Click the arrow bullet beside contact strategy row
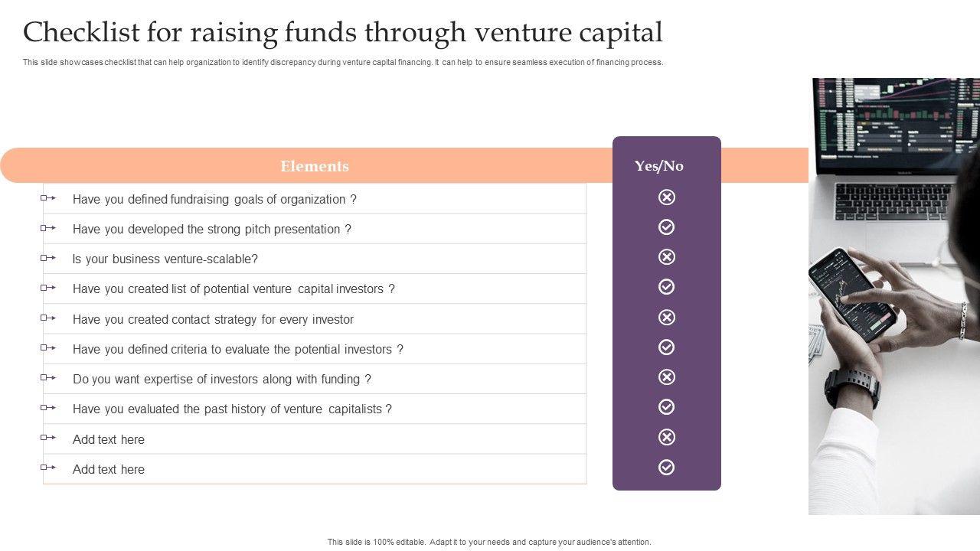The height and width of the screenshot is (551, 980). [x=48, y=318]
